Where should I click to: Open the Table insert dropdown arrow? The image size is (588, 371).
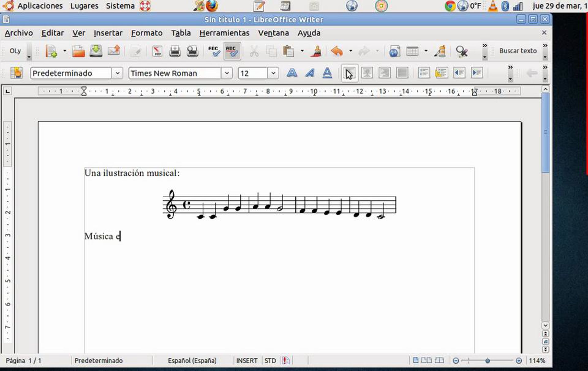(x=426, y=51)
